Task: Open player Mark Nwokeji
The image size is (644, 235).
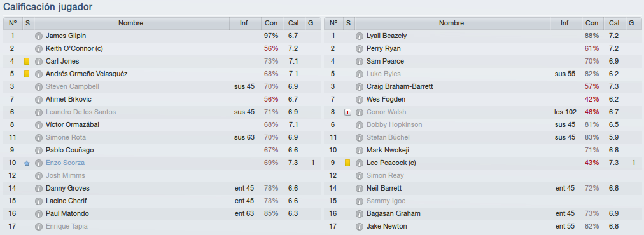Action: (x=388, y=151)
